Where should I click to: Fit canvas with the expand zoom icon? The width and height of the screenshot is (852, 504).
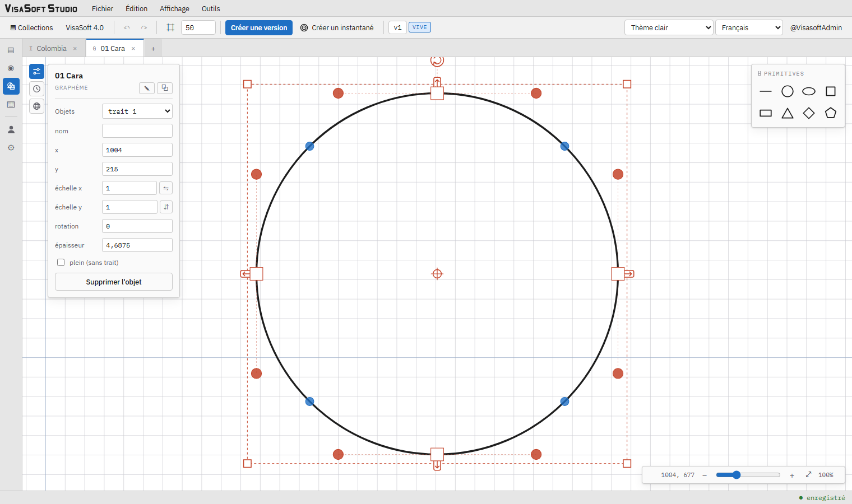[x=808, y=475]
